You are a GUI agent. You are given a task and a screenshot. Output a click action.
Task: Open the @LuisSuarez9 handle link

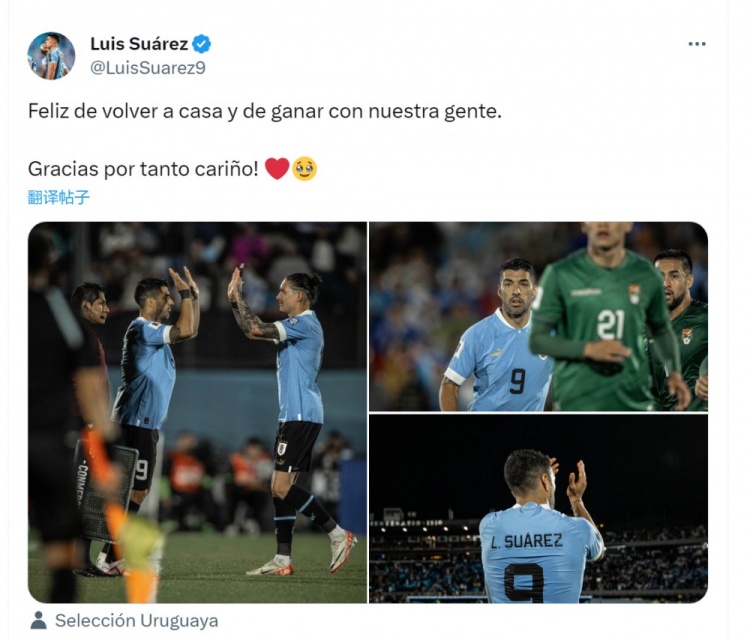pos(148,68)
